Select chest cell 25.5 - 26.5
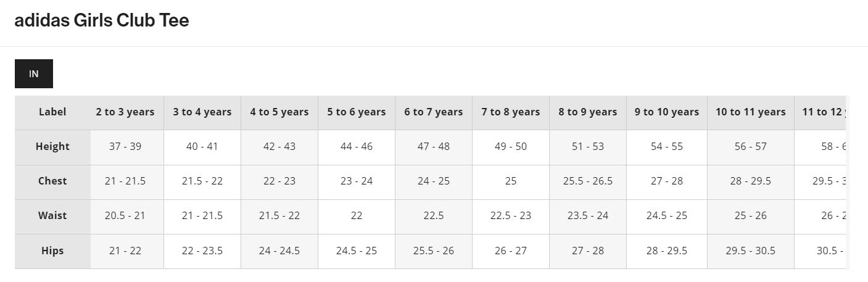Screen dimensions: 868x282 coord(588,181)
